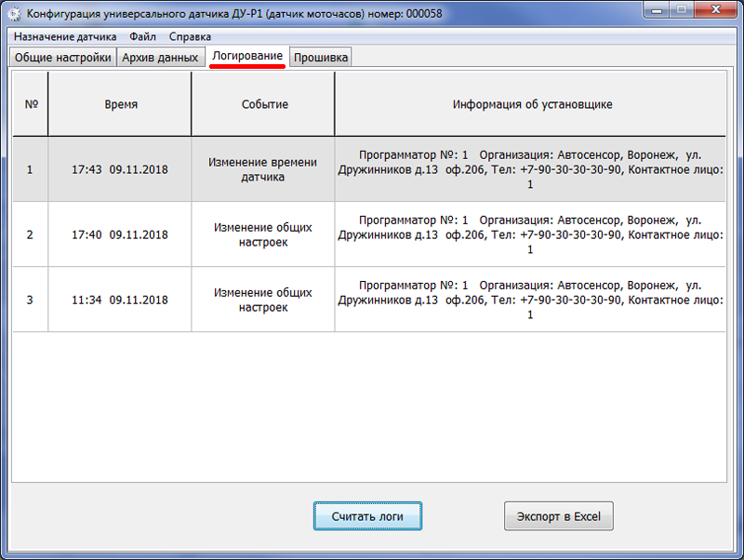Click Изменение общих настроек event in row 3
The image size is (744, 560).
tap(263, 300)
